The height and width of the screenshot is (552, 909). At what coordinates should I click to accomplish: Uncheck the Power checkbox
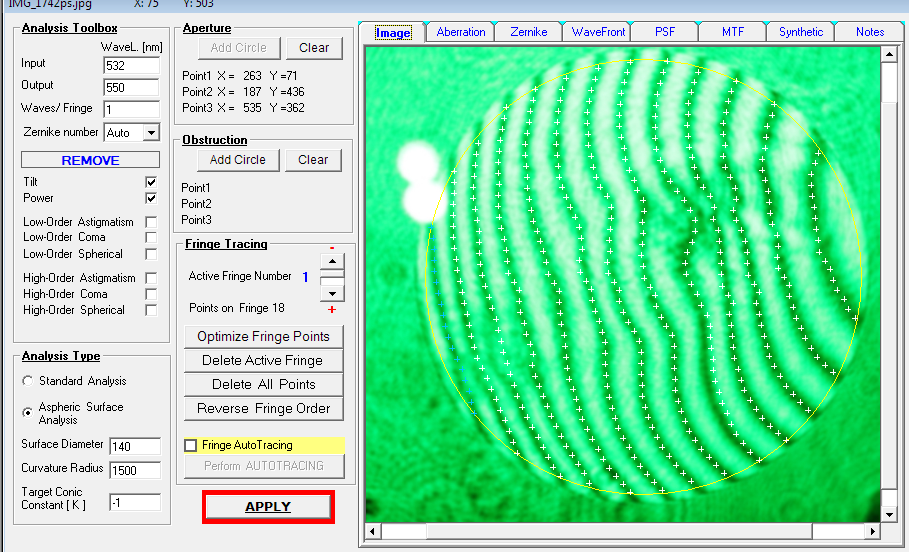[151, 198]
